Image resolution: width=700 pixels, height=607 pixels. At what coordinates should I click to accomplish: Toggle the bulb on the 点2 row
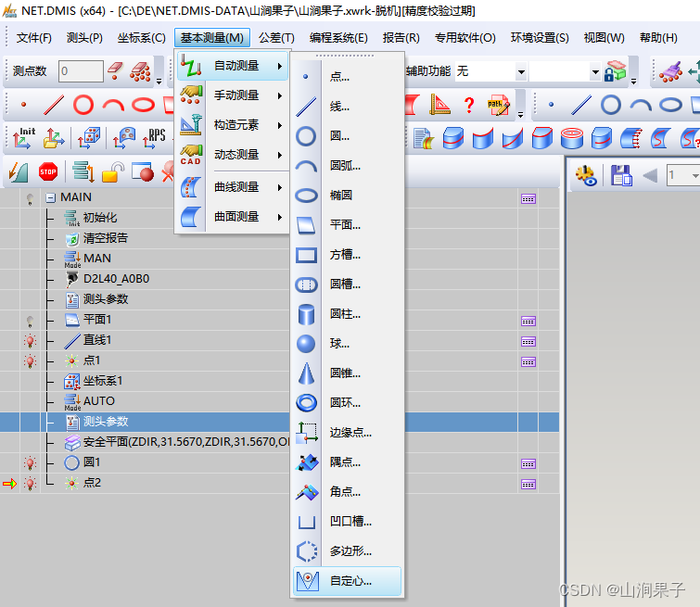click(x=30, y=484)
